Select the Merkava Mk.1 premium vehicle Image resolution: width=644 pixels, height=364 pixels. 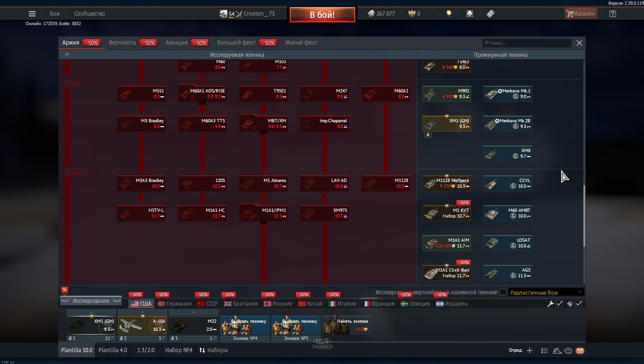508,94
